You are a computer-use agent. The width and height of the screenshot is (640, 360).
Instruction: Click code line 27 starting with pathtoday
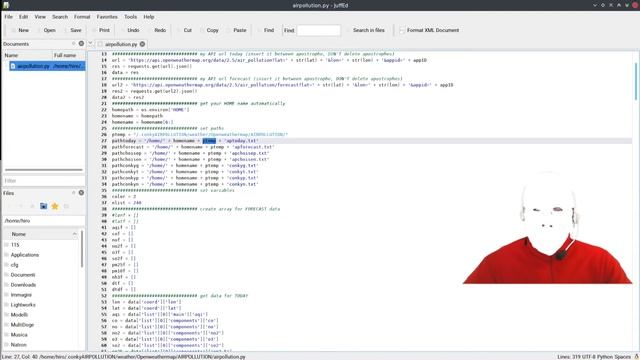[x=185, y=141]
